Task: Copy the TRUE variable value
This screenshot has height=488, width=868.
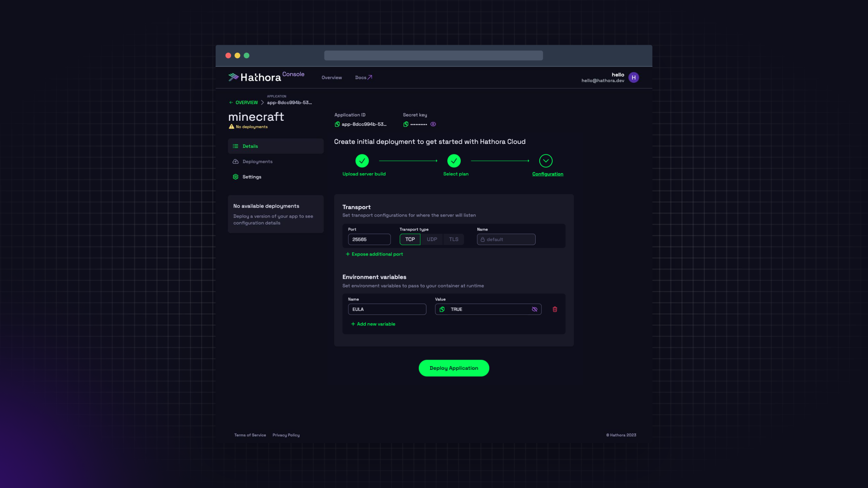Action: pyautogui.click(x=442, y=309)
